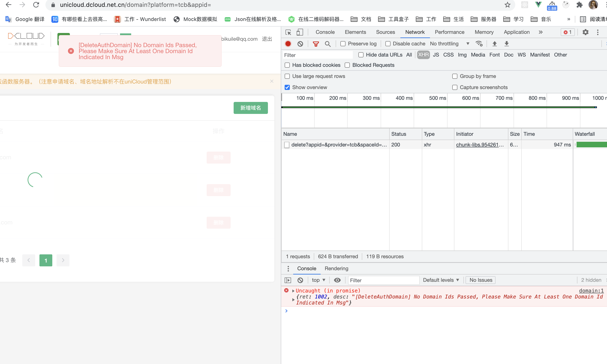Screen dimensions: 607x364
Task: Stop recording the network log
Action: (288, 44)
